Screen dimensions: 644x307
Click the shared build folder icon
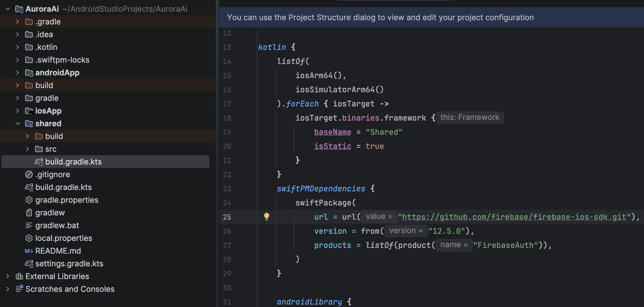click(39, 136)
